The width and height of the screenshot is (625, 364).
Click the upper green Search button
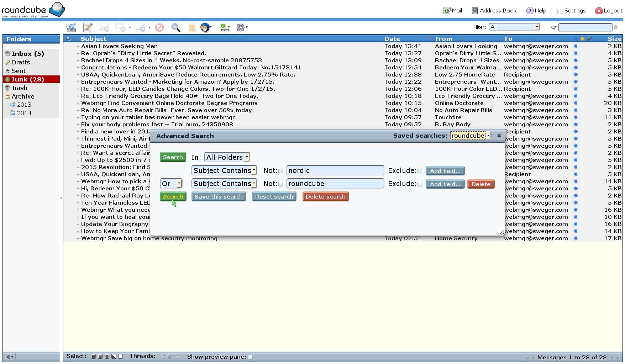[173, 157]
